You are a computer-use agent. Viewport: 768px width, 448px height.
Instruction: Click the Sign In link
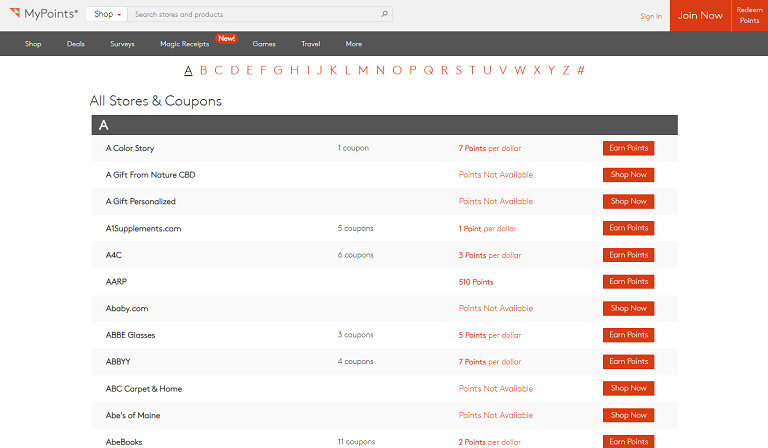[651, 16]
